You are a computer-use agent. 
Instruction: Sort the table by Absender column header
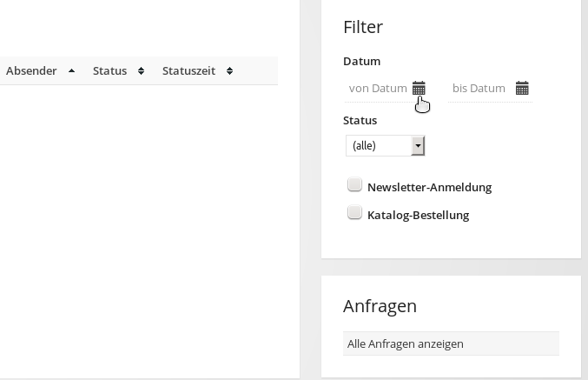[x=31, y=70]
